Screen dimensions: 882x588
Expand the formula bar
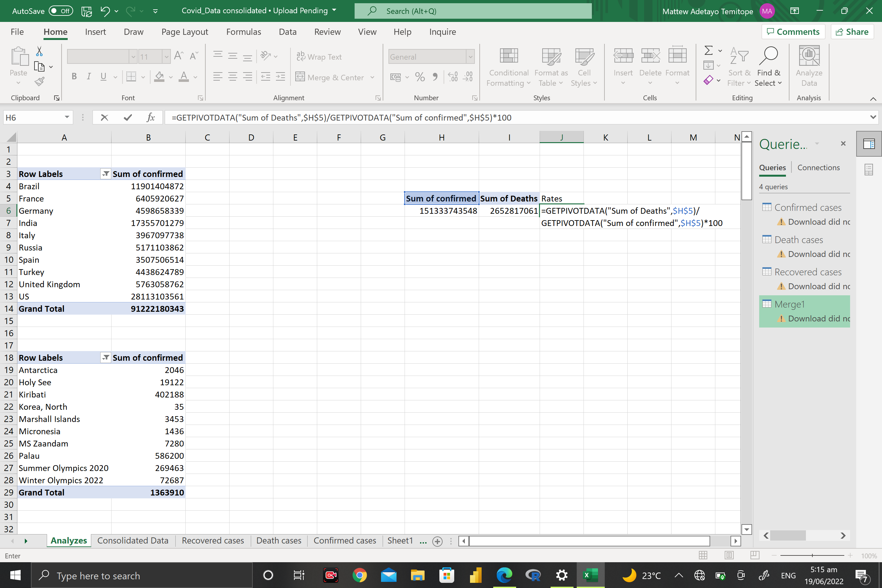[873, 117]
